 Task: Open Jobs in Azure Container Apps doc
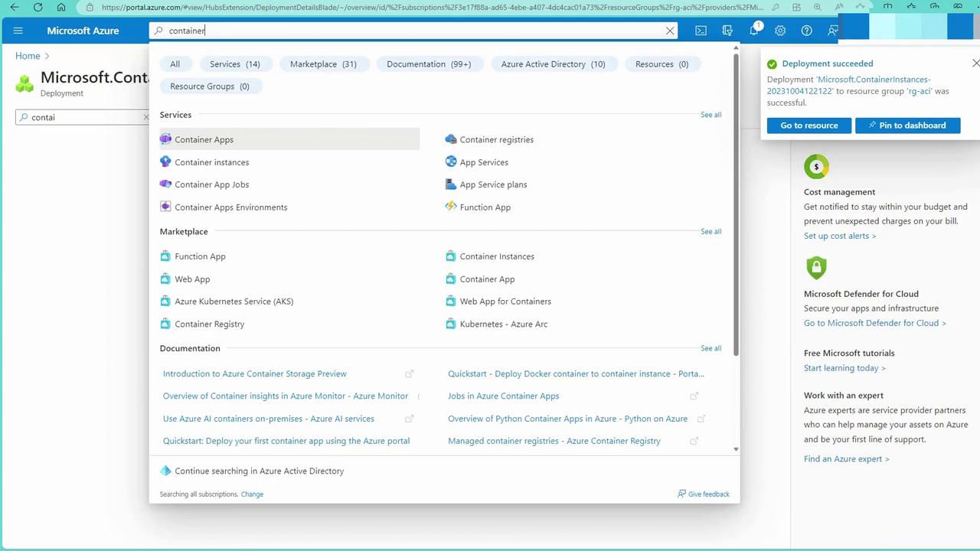(x=504, y=396)
